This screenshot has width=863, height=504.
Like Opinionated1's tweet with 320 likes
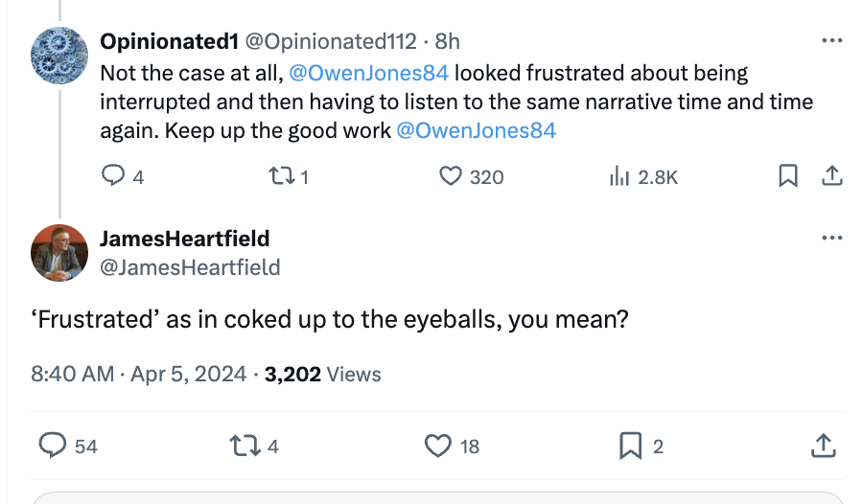point(451,176)
